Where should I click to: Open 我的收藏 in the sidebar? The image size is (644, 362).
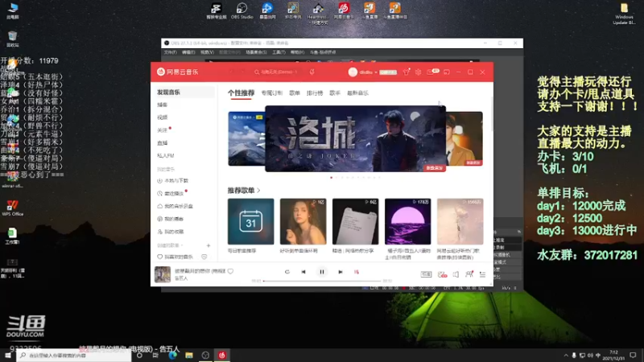tap(171, 232)
